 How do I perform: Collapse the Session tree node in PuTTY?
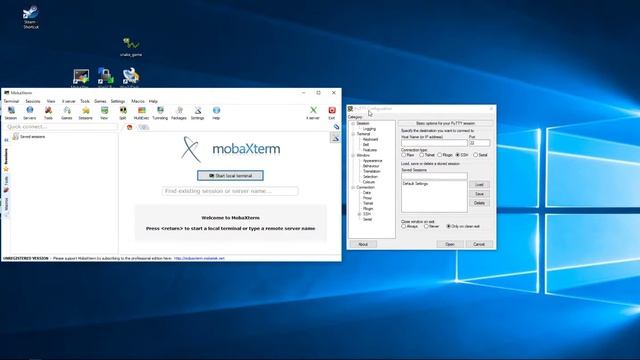[x=353, y=123]
